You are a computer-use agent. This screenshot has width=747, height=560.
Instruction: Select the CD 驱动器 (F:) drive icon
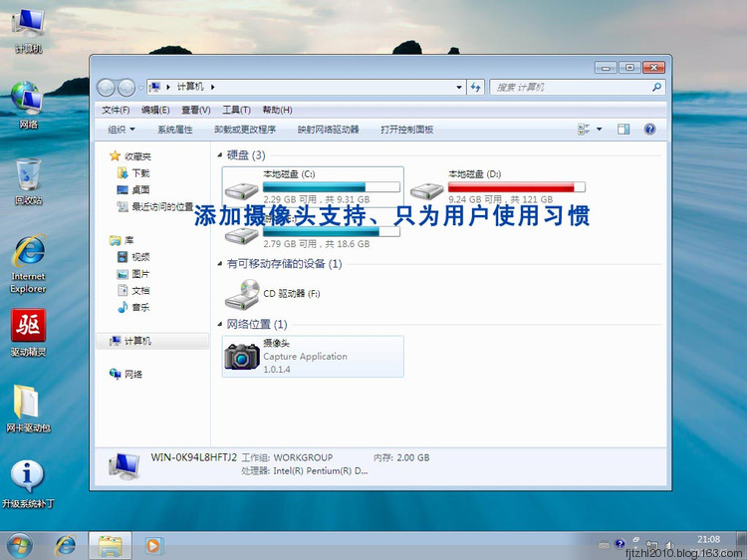point(242,294)
